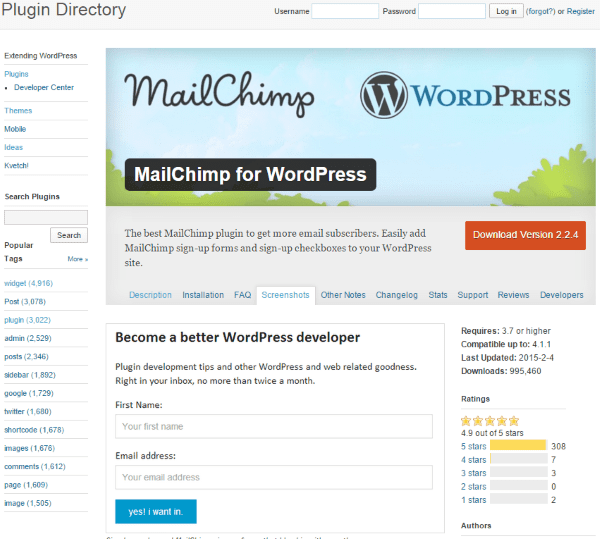Open the Mobile sidebar link

pyautogui.click(x=15, y=129)
